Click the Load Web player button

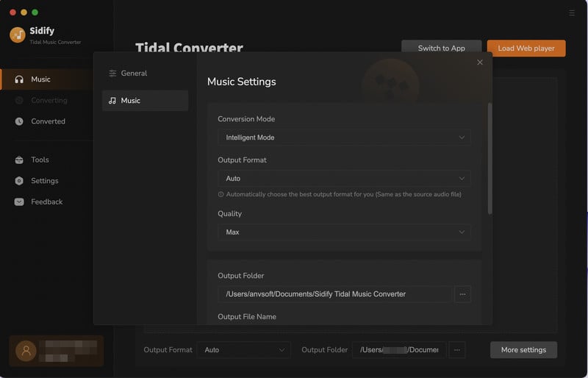click(x=526, y=49)
